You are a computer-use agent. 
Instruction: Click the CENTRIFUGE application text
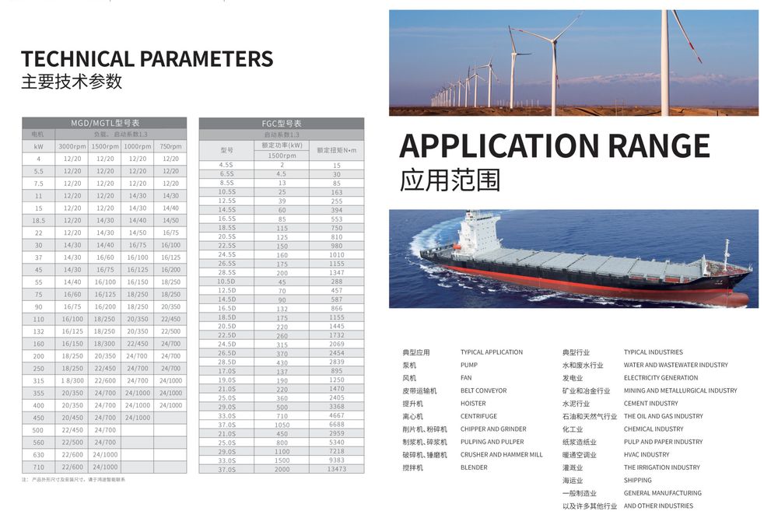tap(478, 416)
